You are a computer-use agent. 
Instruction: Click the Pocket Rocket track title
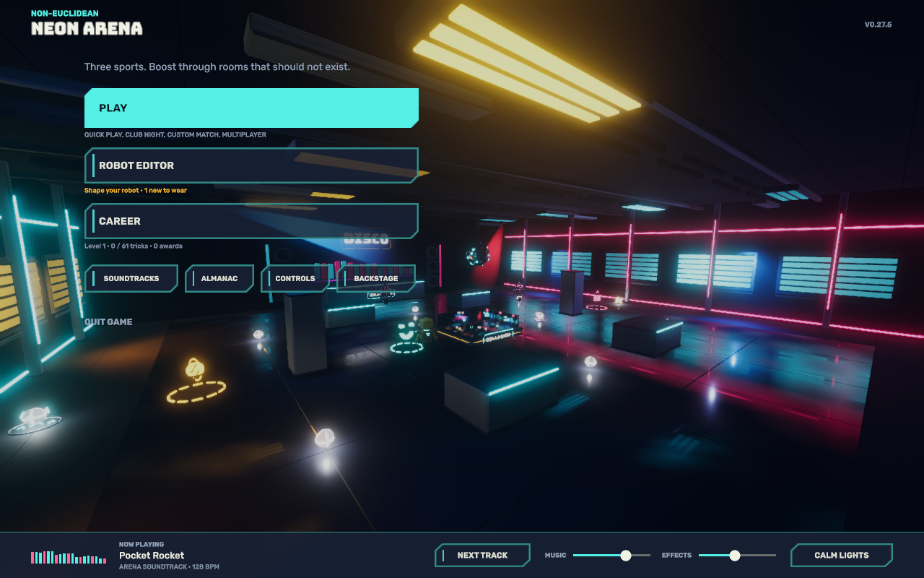152,556
